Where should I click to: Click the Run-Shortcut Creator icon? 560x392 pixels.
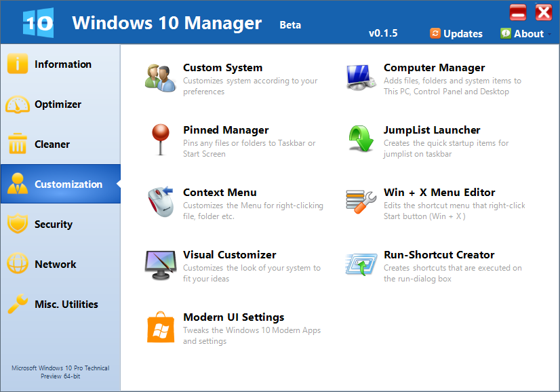pos(361,264)
